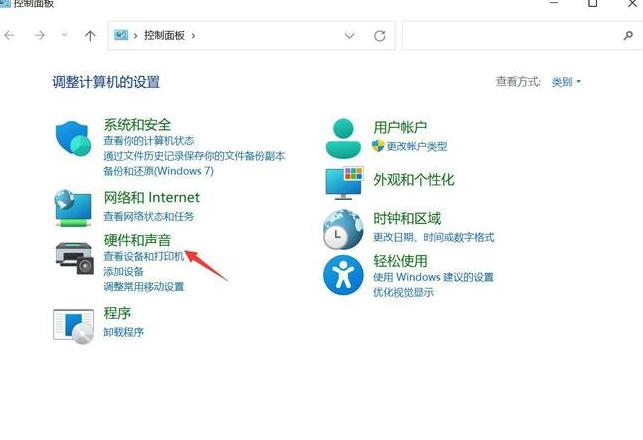Click 使用 Windows 建议的设置 link

click(x=433, y=277)
